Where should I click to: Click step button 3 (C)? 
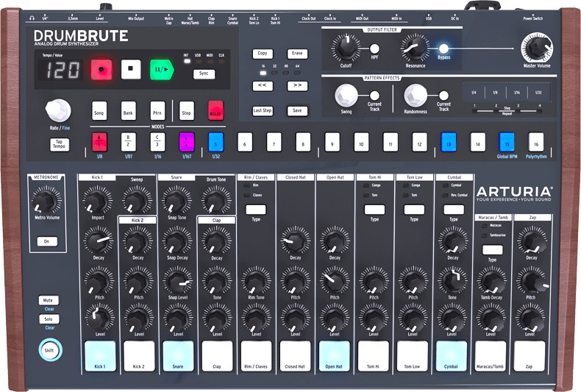[157, 142]
